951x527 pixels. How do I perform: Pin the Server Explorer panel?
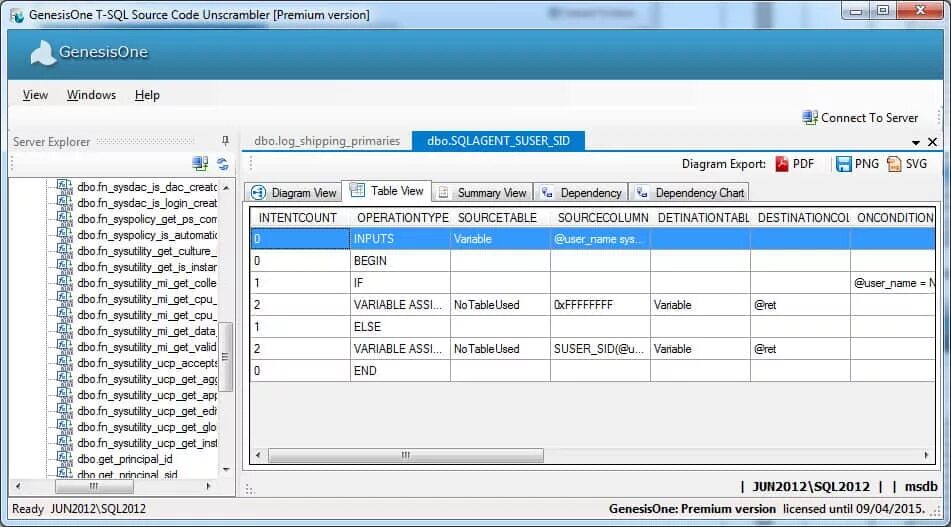pyautogui.click(x=225, y=141)
